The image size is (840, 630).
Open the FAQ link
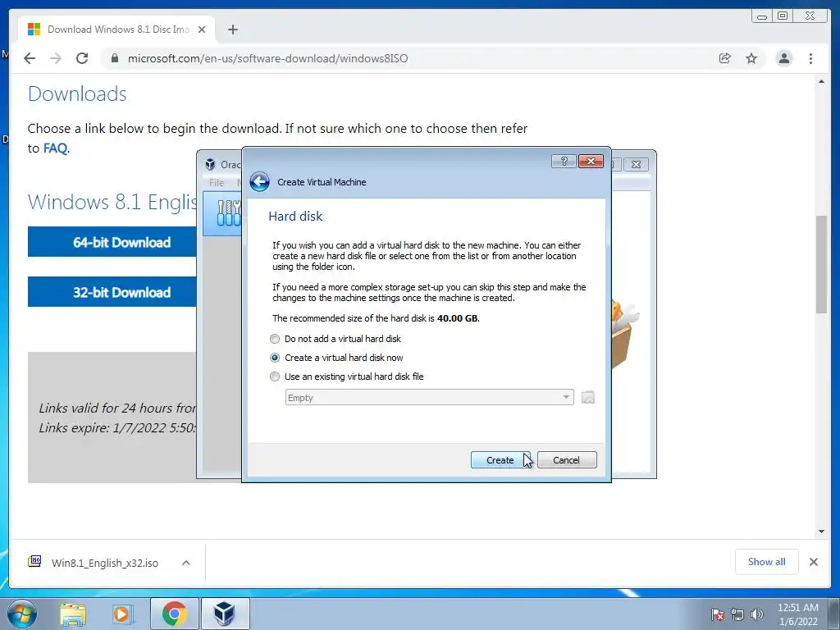click(55, 148)
